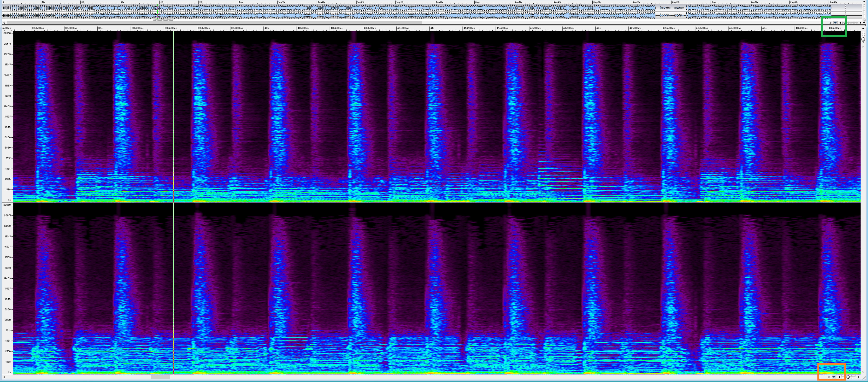868x382 pixels.
Task: Click the spectrogram scrollbar's right chevron arrow
Action: tap(829, 377)
